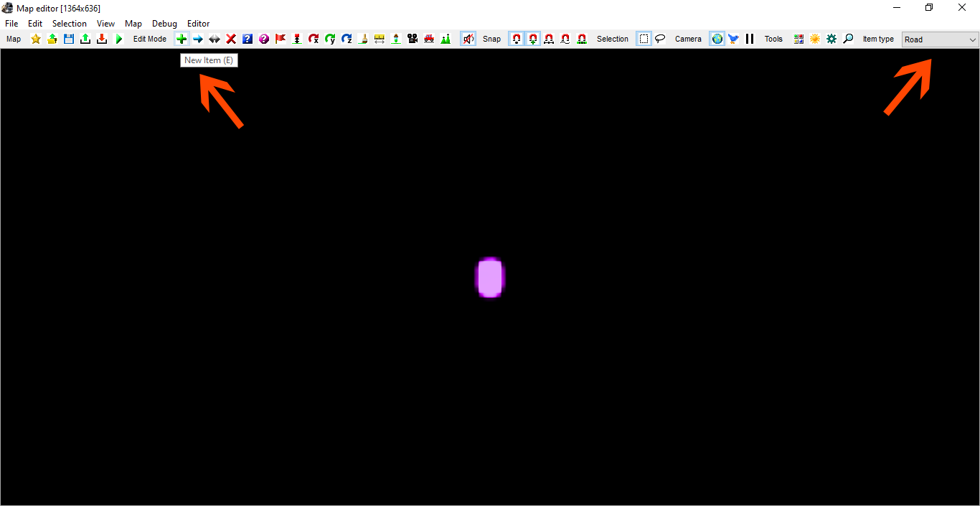
Task: Open the Item type Road dropdown
Action: [x=940, y=39]
